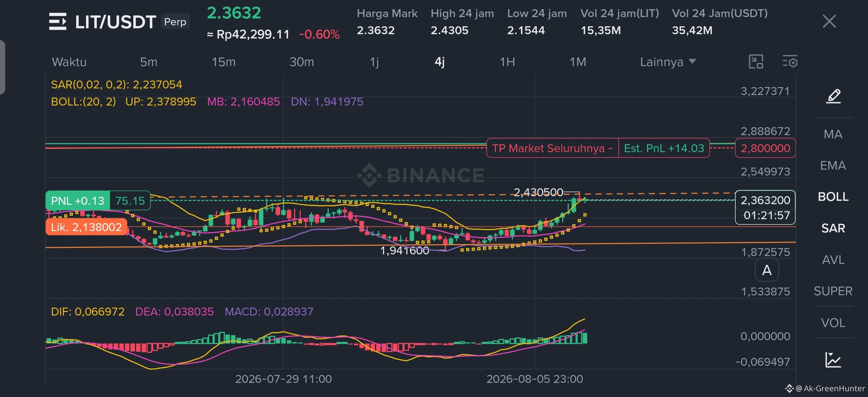Viewport: 868px width, 397px height.
Task: Select the 1H timeframe
Action: [x=507, y=62]
